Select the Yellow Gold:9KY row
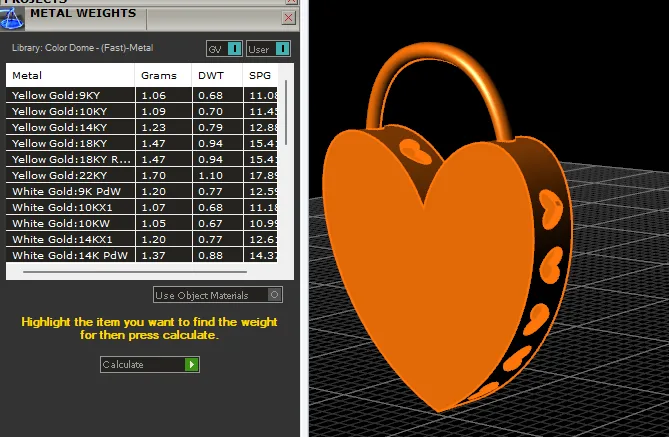 click(x=142, y=95)
